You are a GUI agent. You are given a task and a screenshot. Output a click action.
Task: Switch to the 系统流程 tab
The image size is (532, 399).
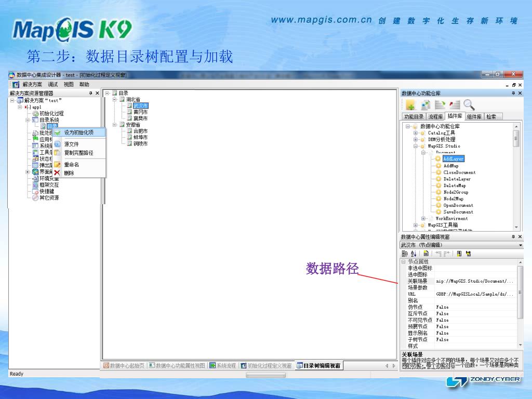[222, 365]
